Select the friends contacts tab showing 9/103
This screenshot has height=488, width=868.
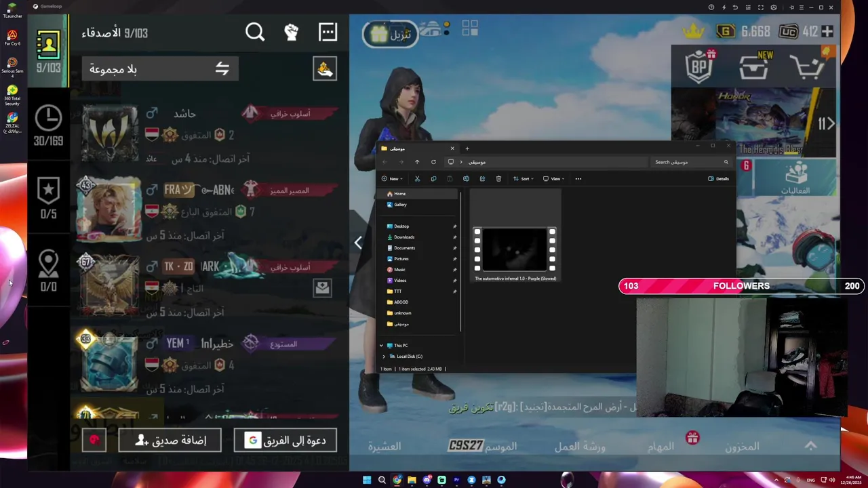(48, 52)
